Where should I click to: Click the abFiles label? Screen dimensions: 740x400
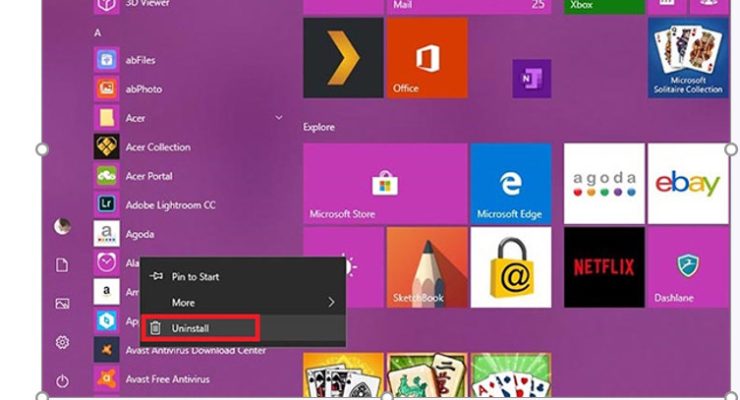140,60
